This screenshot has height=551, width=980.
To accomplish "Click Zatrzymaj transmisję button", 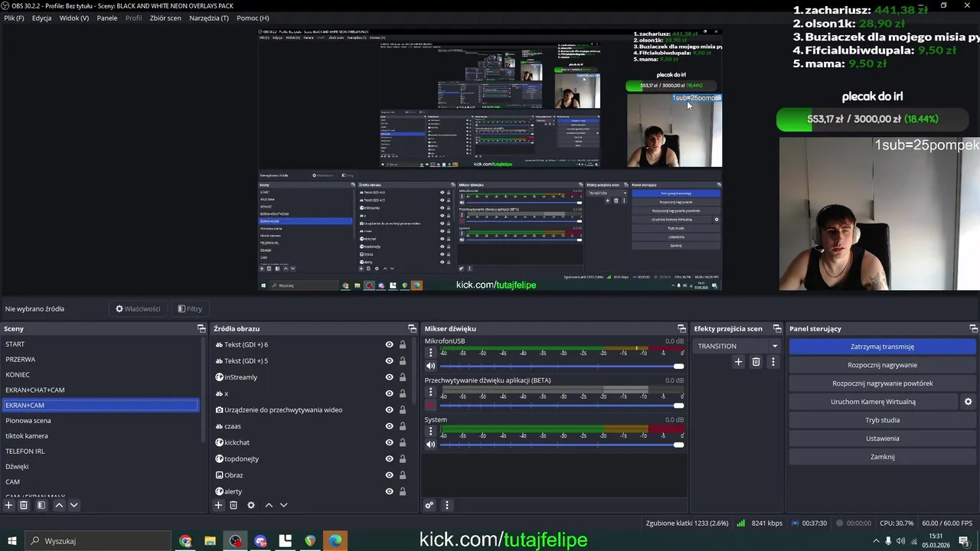I will [882, 347].
